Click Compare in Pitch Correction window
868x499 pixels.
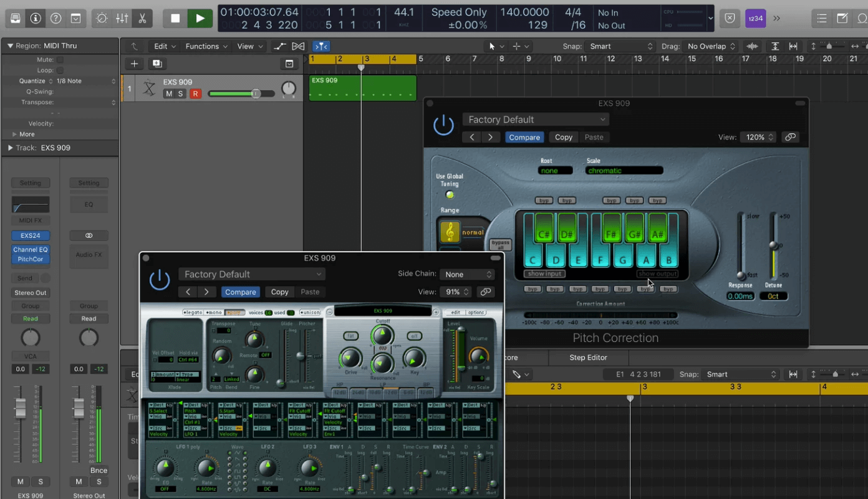[x=524, y=137]
